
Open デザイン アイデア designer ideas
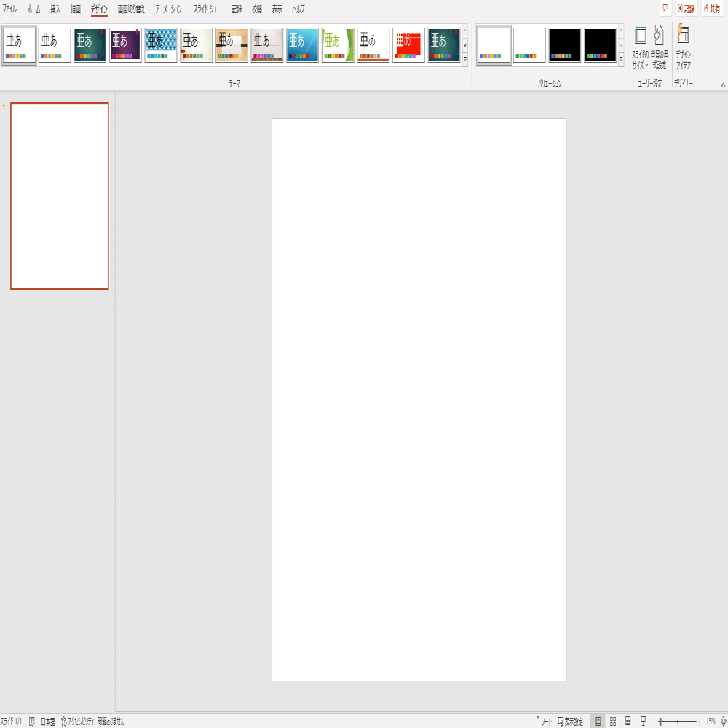tap(683, 47)
